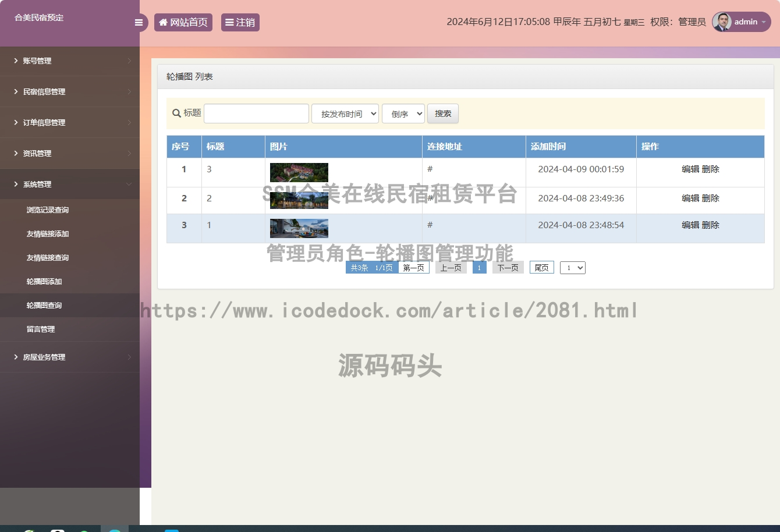
Task: Click the 共3条 1/1页 record count
Action: 372,268
